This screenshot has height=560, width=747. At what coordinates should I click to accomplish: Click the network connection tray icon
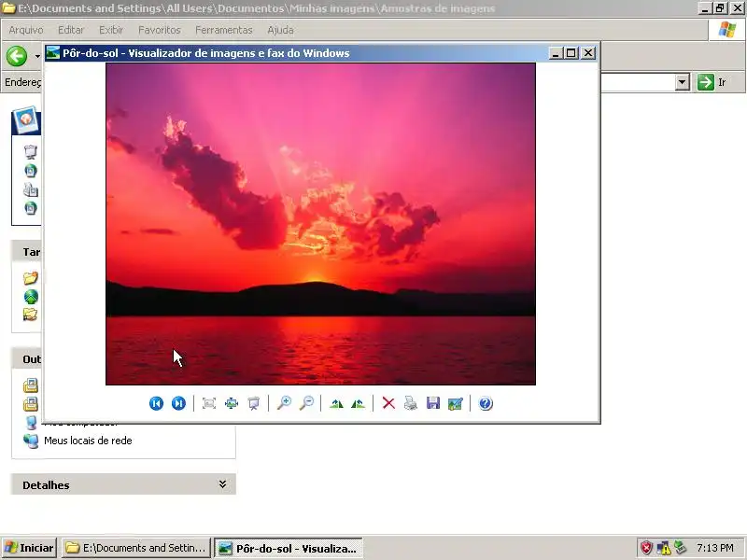681,547
